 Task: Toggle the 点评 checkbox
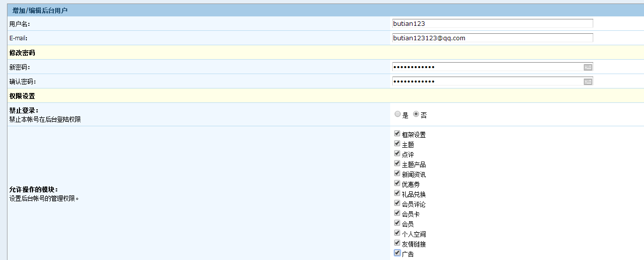[x=397, y=154]
